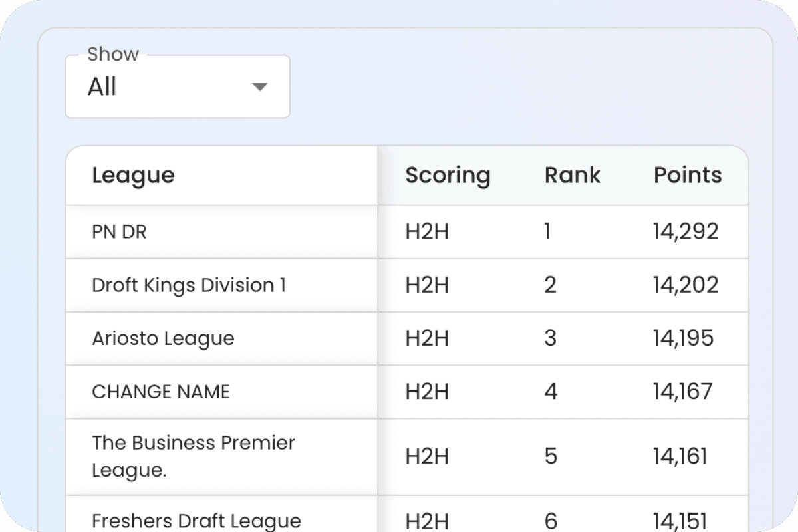Click the dropdown chevron beside All
This screenshot has width=798, height=532.
point(260,86)
